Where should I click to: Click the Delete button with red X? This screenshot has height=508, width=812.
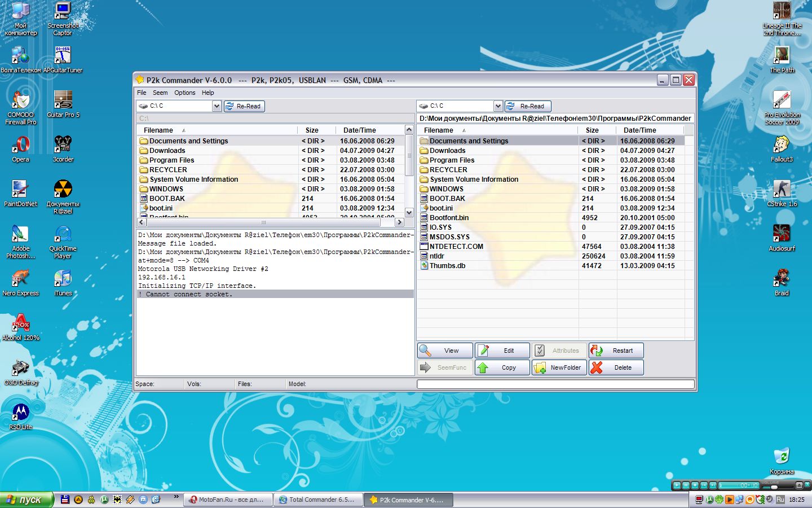616,367
